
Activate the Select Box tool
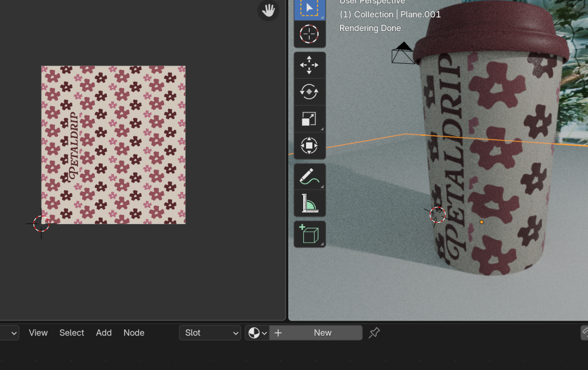click(x=310, y=8)
